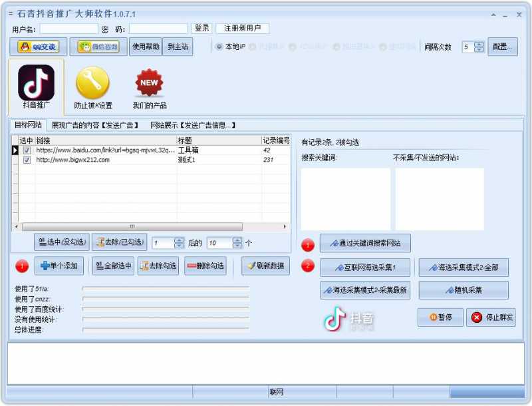Screen dimensions: 532x406
Task: Type in the 搜索关键词 input area
Action: click(x=345, y=200)
